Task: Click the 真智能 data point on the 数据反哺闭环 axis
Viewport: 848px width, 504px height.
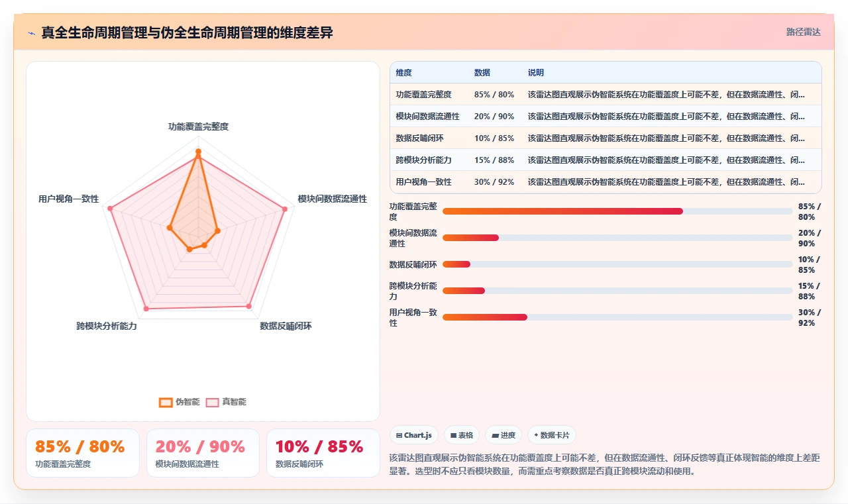Action: click(248, 306)
